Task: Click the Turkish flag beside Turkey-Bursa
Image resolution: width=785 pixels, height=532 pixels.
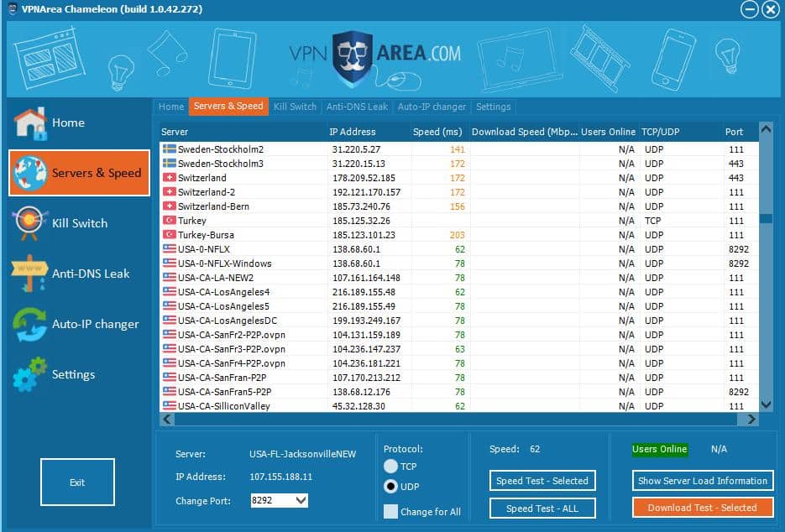Action: (x=170, y=235)
